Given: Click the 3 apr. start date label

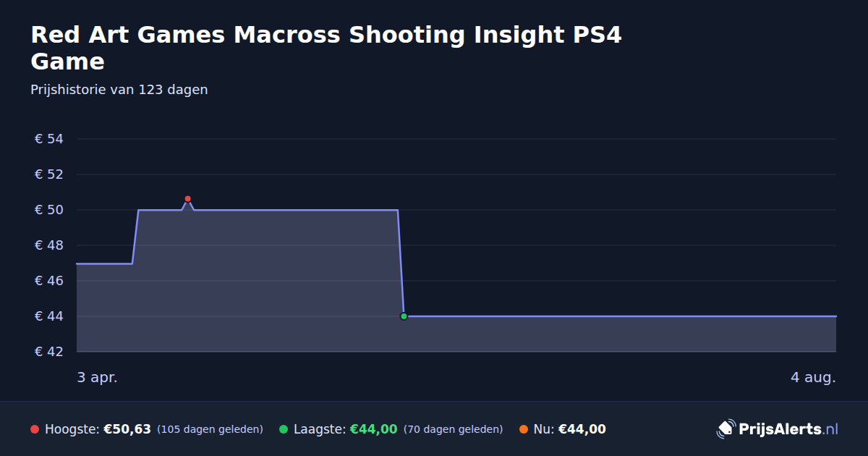Looking at the screenshot, I should (97, 378).
